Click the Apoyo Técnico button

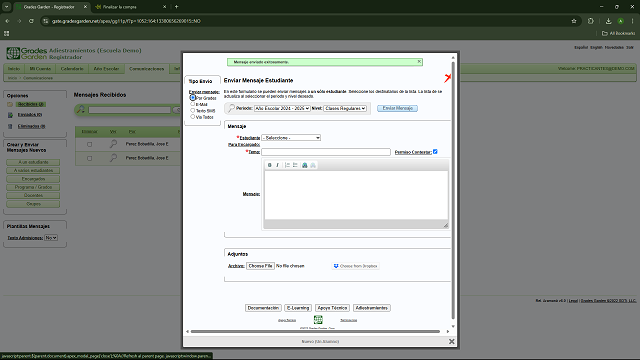point(332,308)
